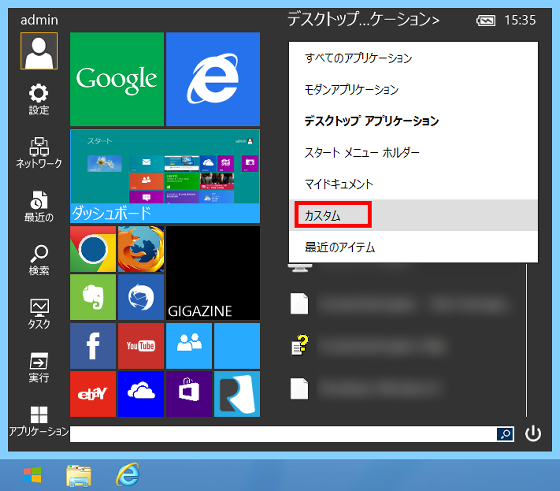Open the blank light blue tile

(x=237, y=346)
